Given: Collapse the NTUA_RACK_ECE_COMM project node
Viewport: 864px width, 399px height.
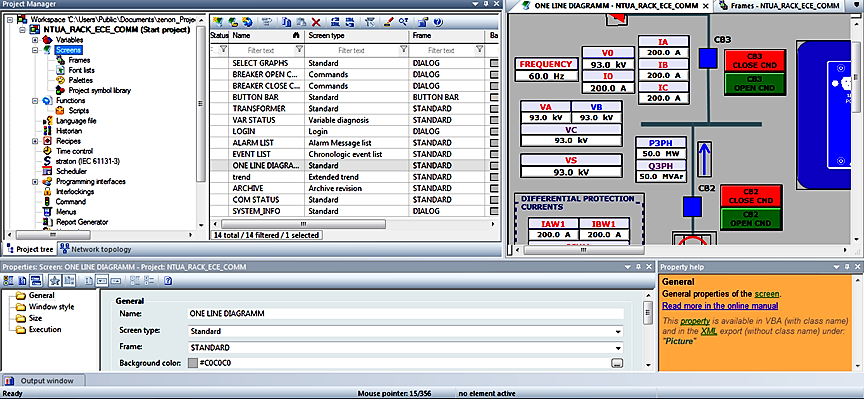Looking at the screenshot, I should (x=22, y=30).
